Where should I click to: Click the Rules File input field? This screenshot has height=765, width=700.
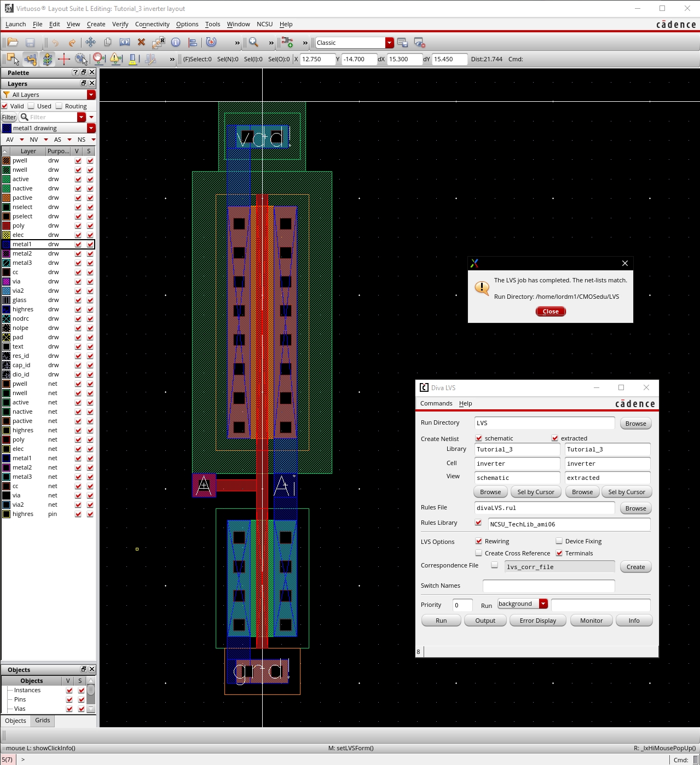[x=544, y=508]
